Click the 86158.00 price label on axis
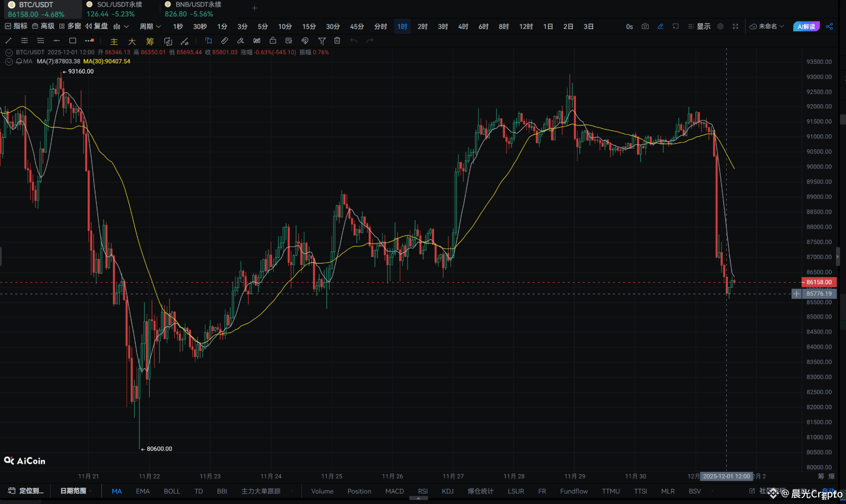846x504 pixels. pyautogui.click(x=819, y=282)
